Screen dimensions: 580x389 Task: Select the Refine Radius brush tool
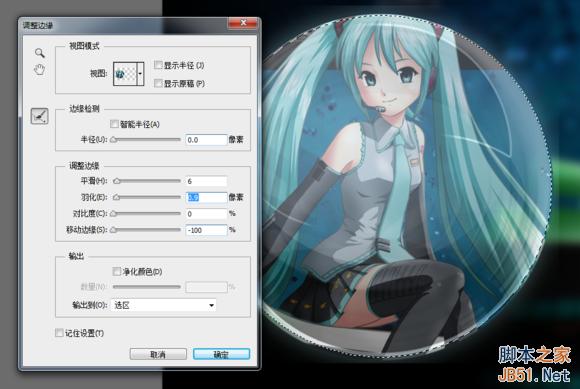click(x=40, y=116)
